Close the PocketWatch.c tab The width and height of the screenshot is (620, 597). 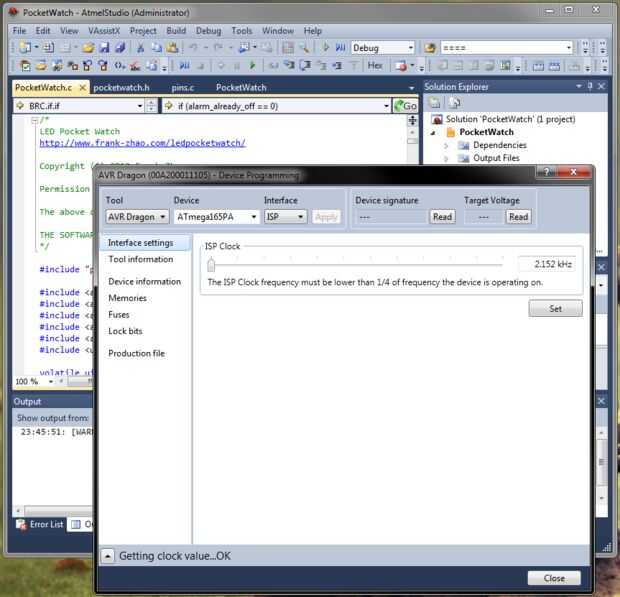tap(82, 87)
